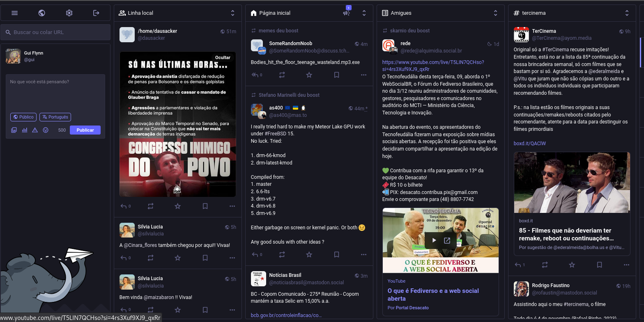Open the YouTube live link in rede's post

433,66
